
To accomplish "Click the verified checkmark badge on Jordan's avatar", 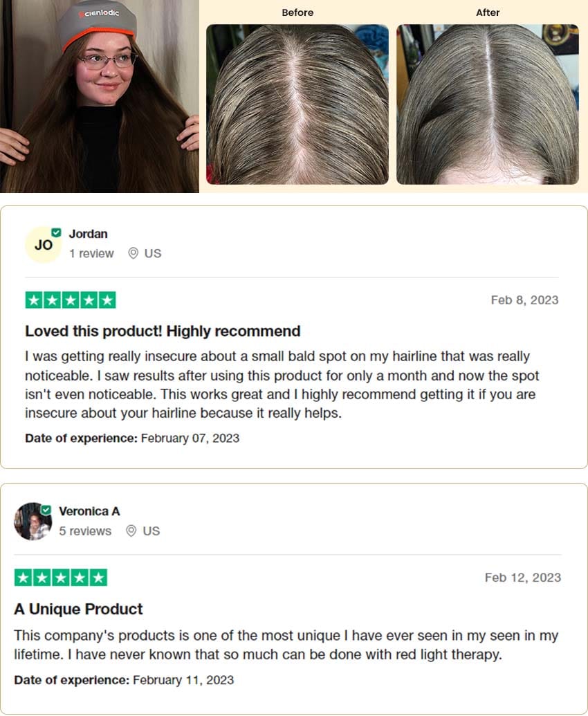I will point(56,232).
